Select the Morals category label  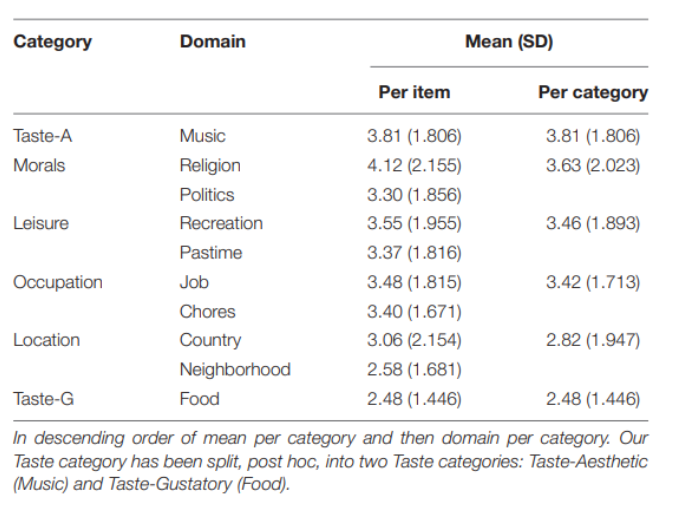39,165
